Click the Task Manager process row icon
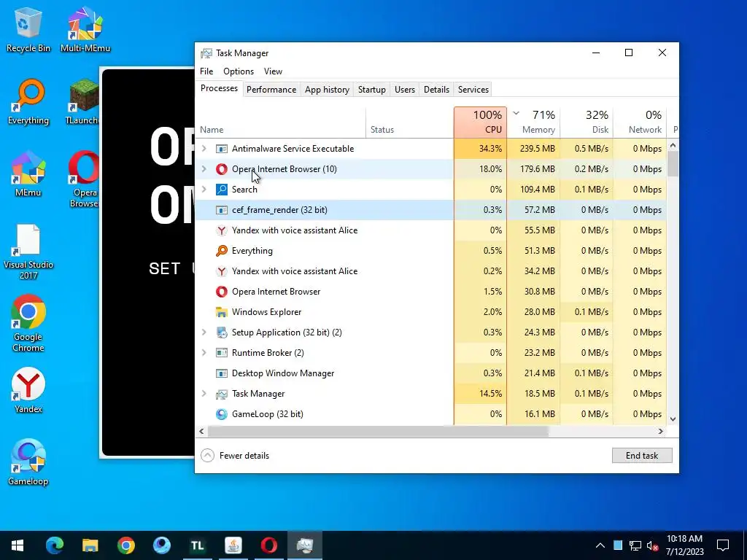Viewport: 747px width, 560px height. pos(222,394)
